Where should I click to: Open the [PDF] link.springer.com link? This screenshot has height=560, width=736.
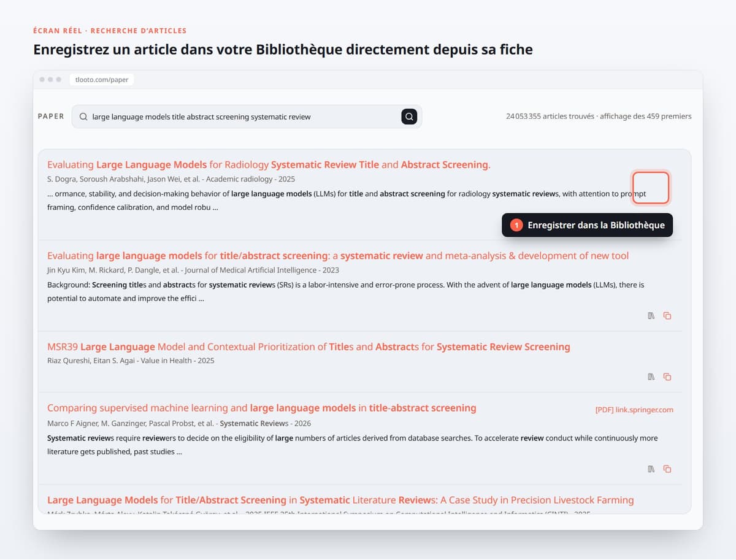[x=634, y=410]
